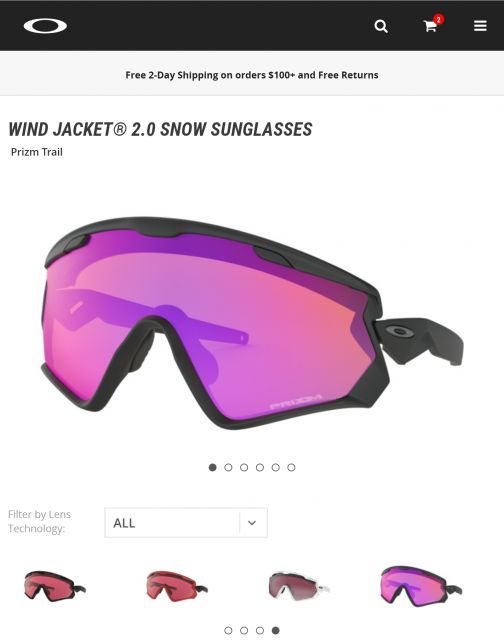
Task: Click the red cart item count badge
Action: tap(439, 19)
